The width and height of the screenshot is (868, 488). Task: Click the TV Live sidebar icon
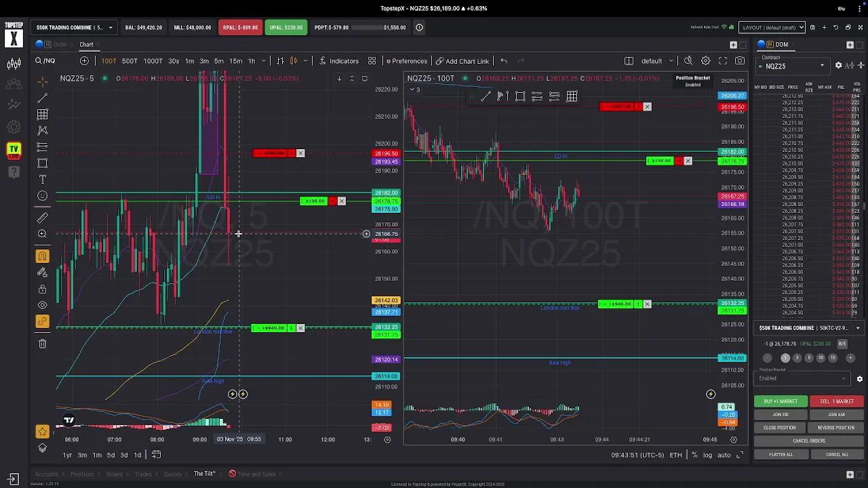click(14, 150)
